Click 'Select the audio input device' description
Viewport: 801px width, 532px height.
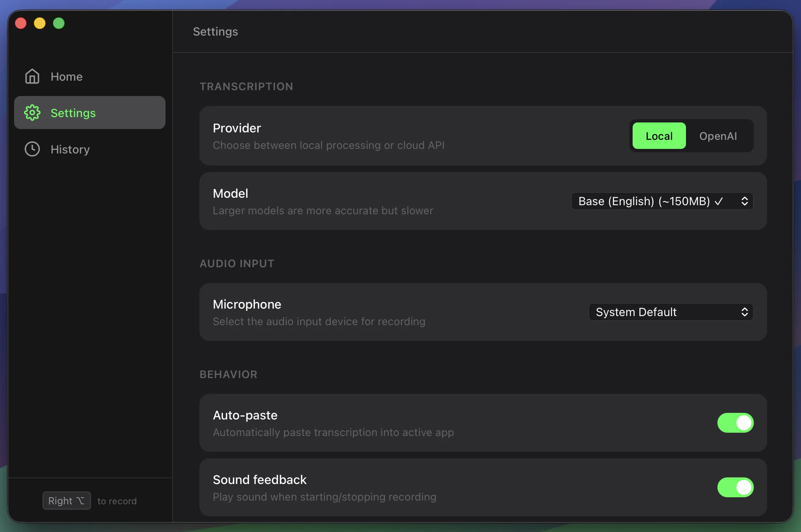319,322
